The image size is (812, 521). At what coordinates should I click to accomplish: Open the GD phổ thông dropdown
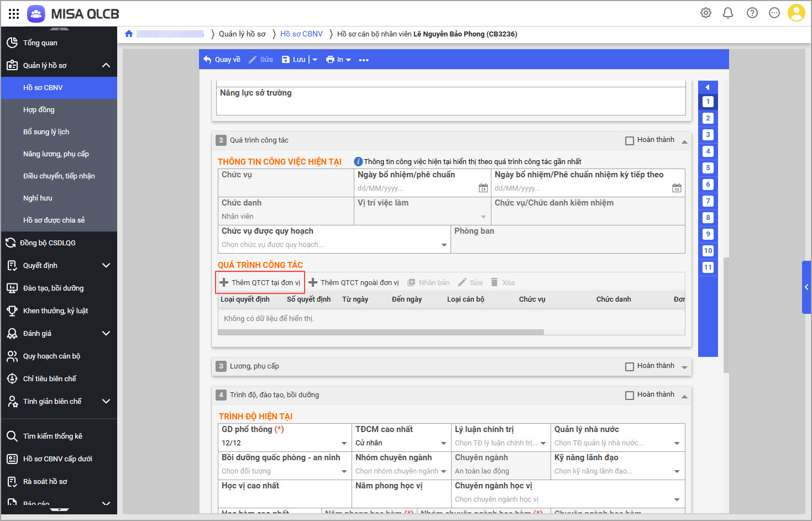point(344,443)
